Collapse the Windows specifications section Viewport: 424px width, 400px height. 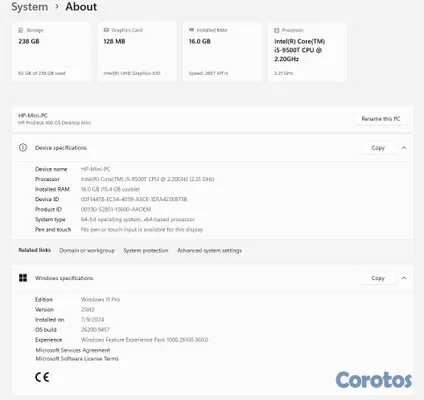[x=404, y=278]
